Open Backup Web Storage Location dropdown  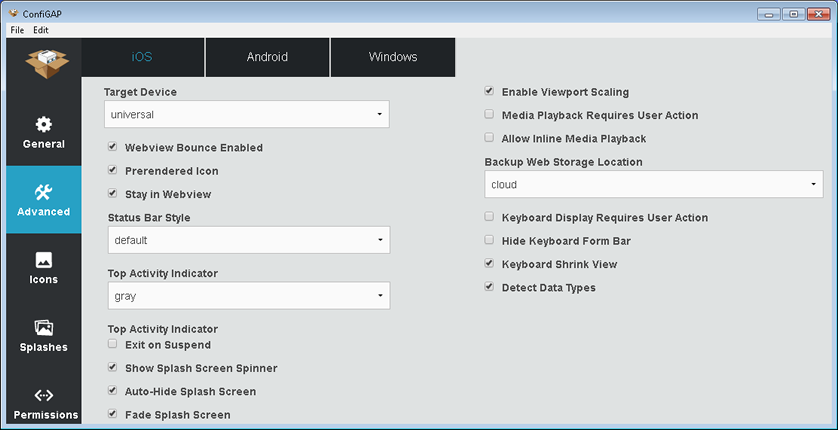654,184
